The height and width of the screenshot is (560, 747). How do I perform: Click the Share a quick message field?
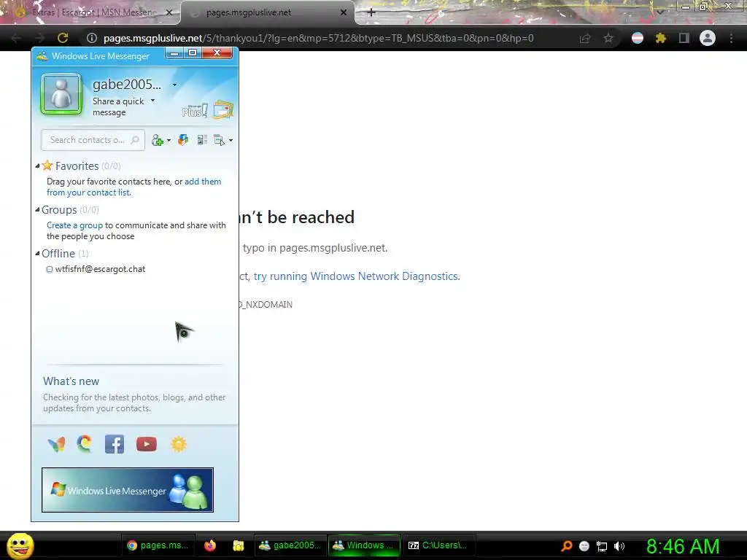[x=118, y=106]
